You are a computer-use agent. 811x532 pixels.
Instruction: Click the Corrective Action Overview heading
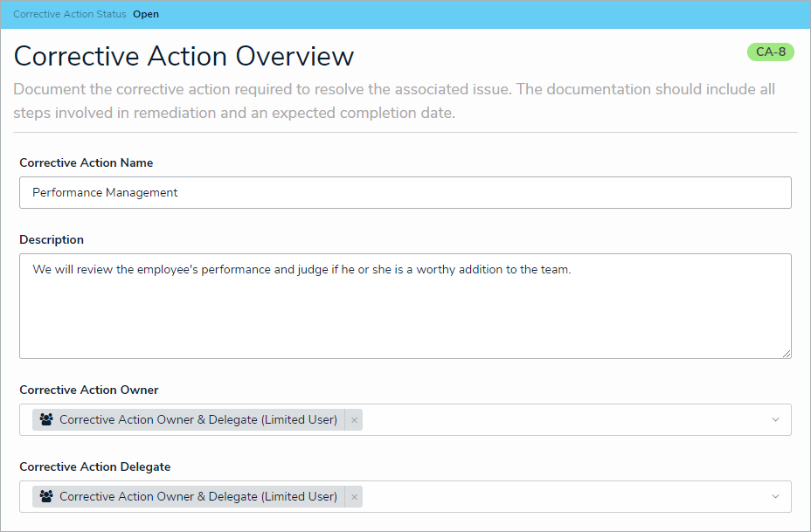coord(184,56)
